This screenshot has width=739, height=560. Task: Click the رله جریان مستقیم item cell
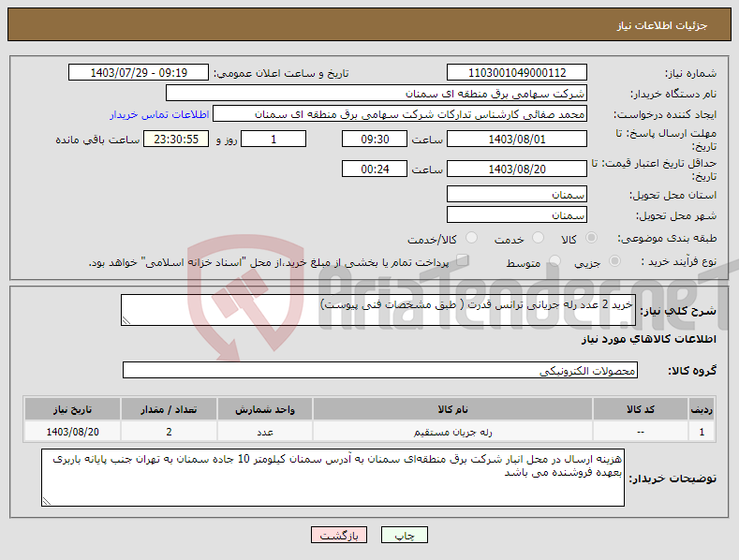(452, 432)
